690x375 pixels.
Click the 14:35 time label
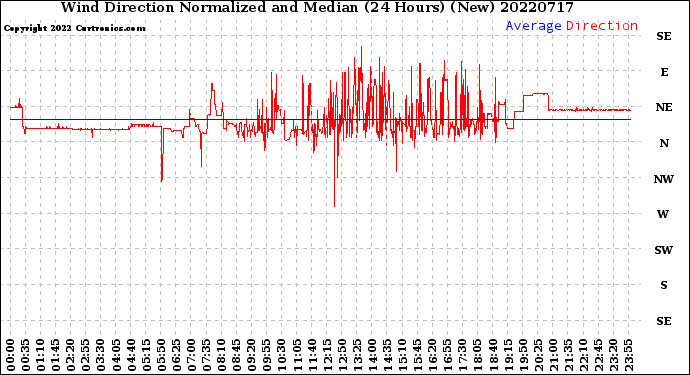pos(387,355)
